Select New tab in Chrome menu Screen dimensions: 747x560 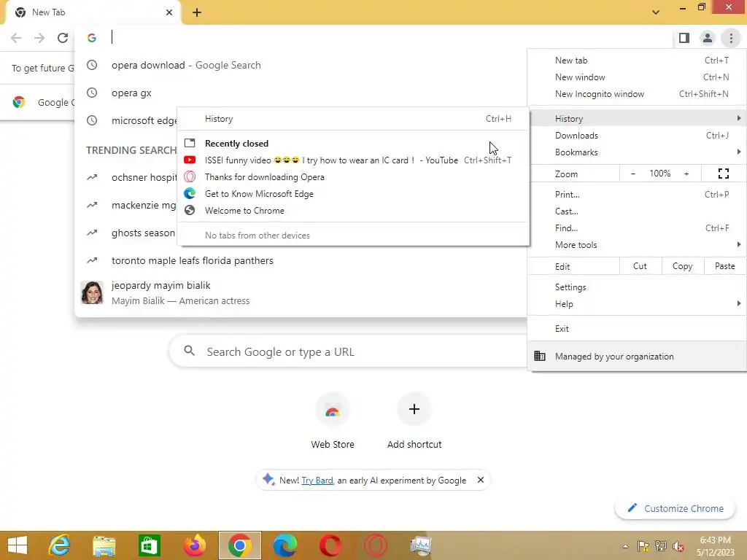(637, 61)
